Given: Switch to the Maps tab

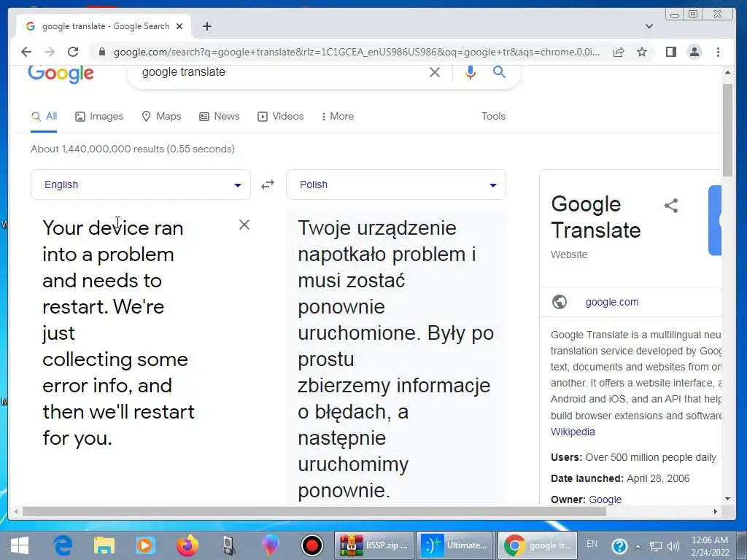Looking at the screenshot, I should click(x=161, y=116).
